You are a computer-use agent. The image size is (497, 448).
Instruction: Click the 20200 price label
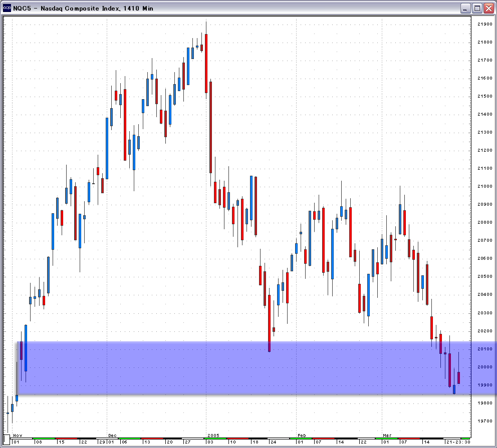pos(485,331)
